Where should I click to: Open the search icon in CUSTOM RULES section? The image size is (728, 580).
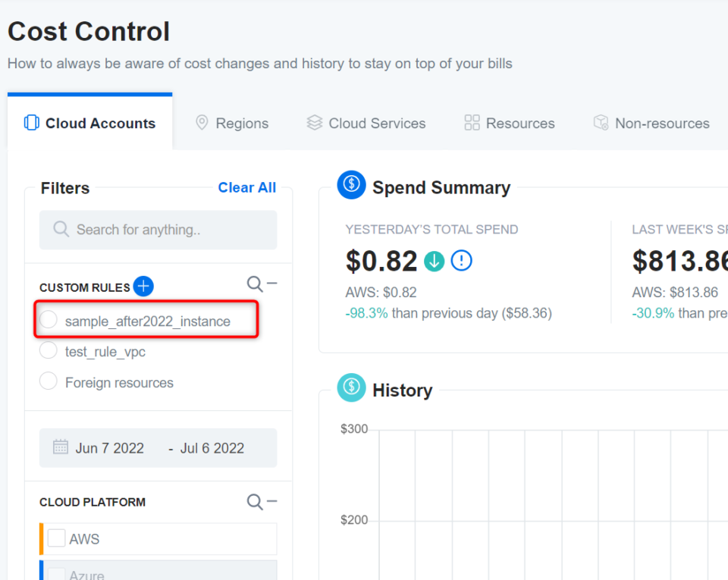pyautogui.click(x=254, y=283)
